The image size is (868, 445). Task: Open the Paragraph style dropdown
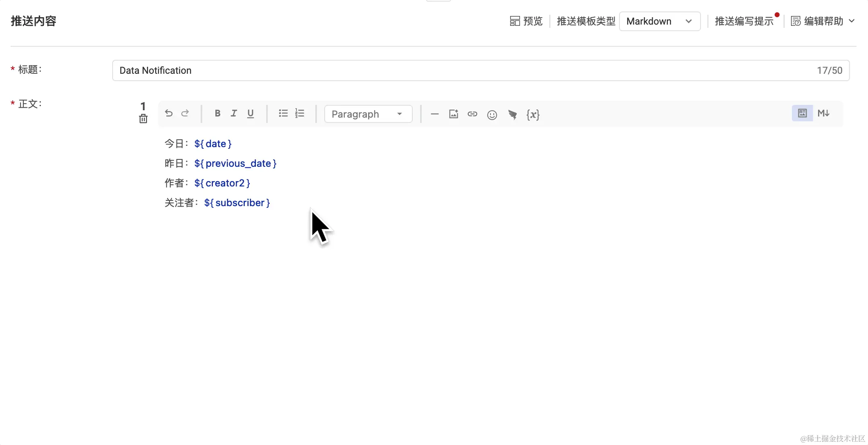pyautogui.click(x=368, y=114)
